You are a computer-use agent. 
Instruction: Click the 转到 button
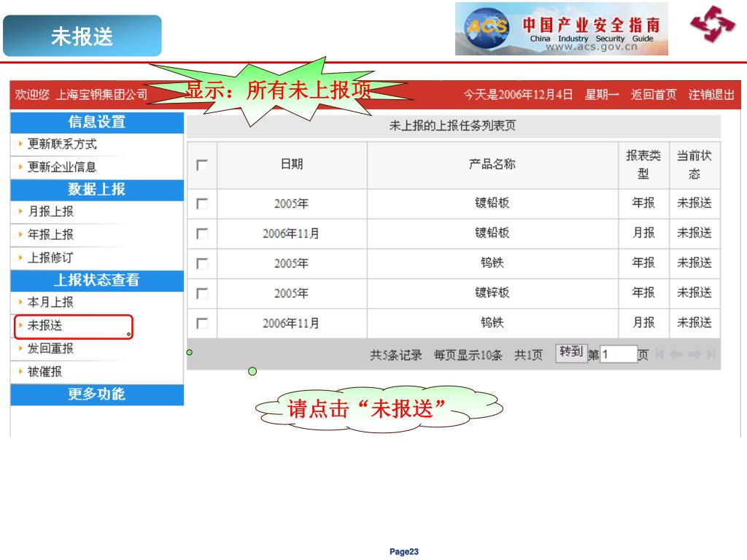coord(571,352)
